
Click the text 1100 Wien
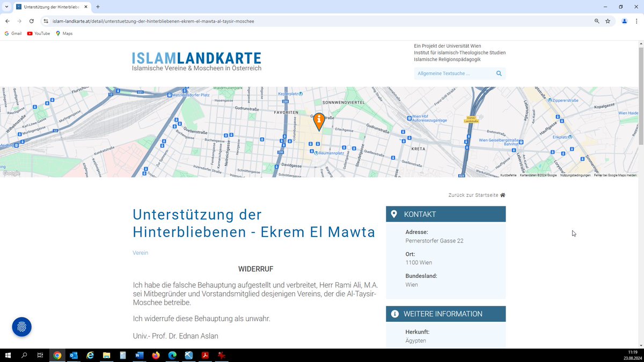click(x=419, y=263)
